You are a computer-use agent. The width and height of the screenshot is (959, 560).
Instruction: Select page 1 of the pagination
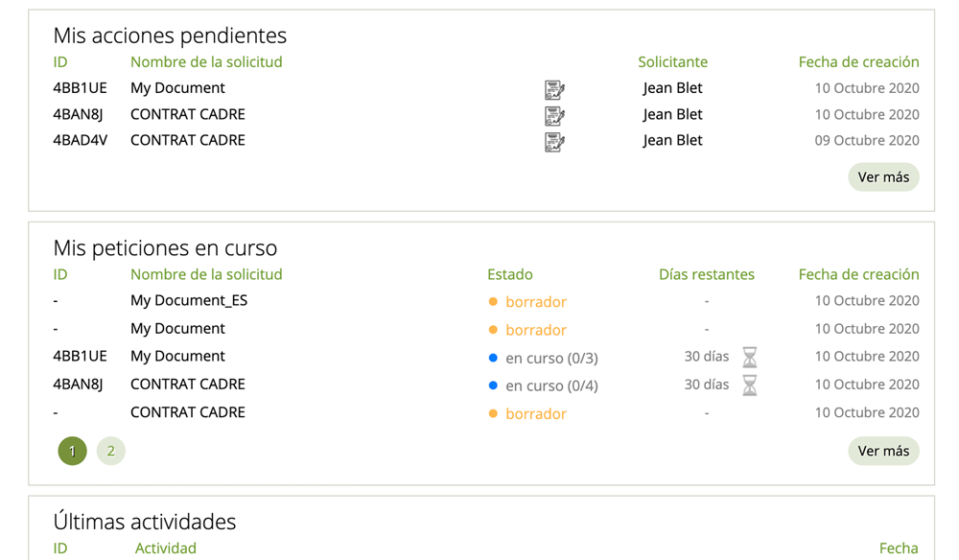click(x=72, y=451)
